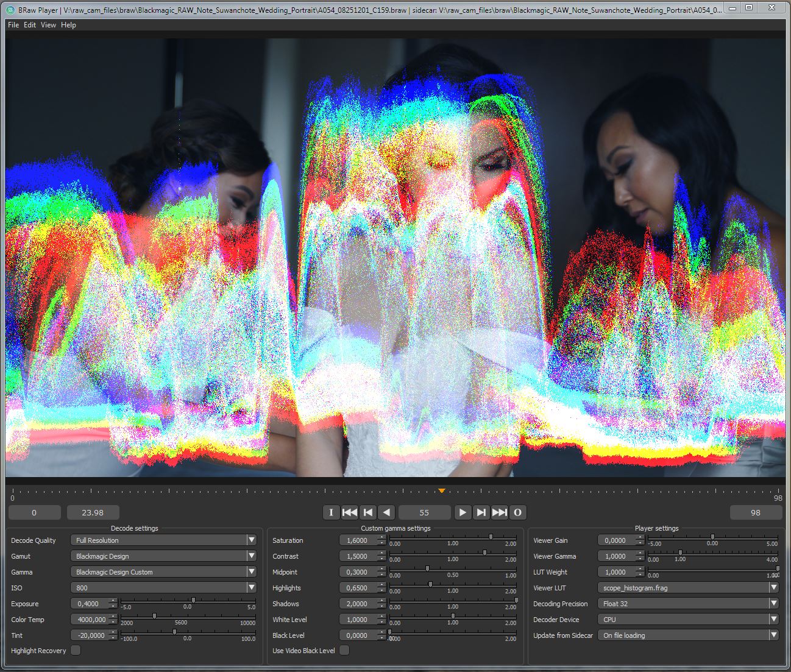Click the BRaw Player app icon

(10, 10)
